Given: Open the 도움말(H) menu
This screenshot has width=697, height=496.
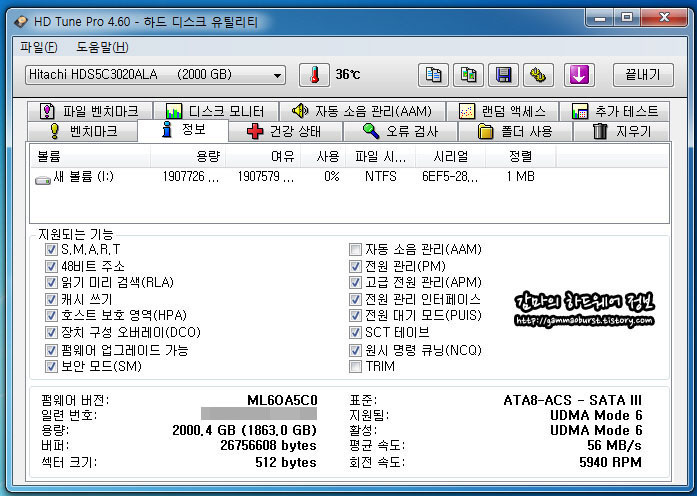Looking at the screenshot, I should click(102, 47).
